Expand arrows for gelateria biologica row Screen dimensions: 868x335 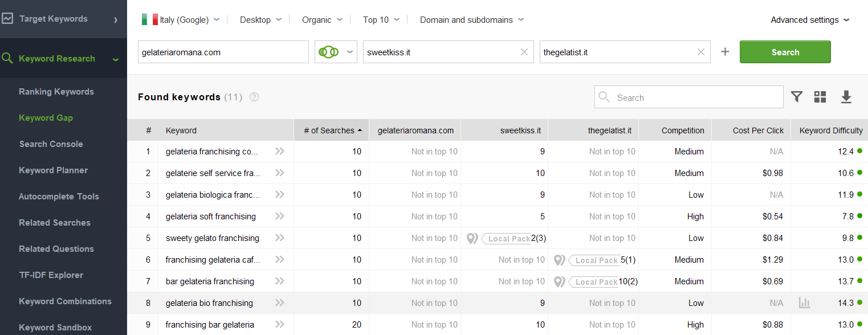coord(279,195)
